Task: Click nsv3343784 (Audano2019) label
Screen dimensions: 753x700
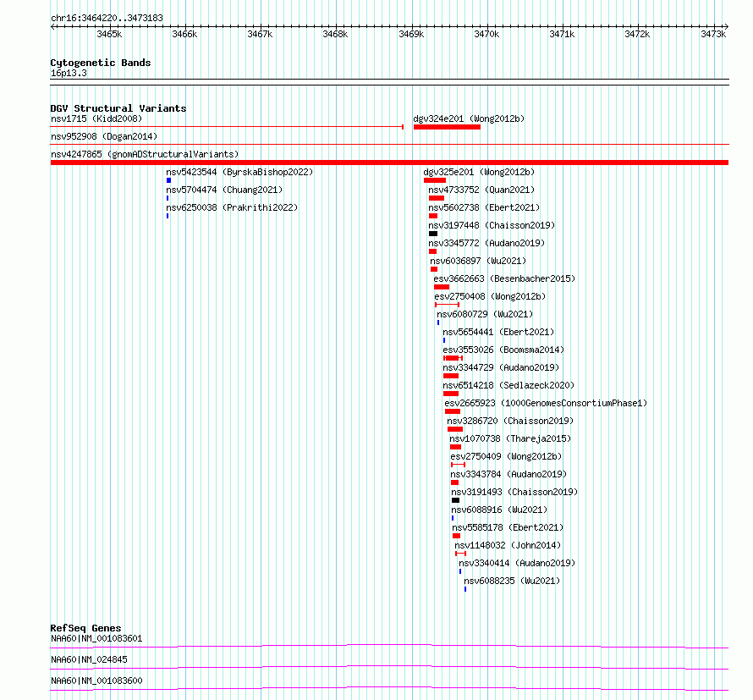Action: 508,474
